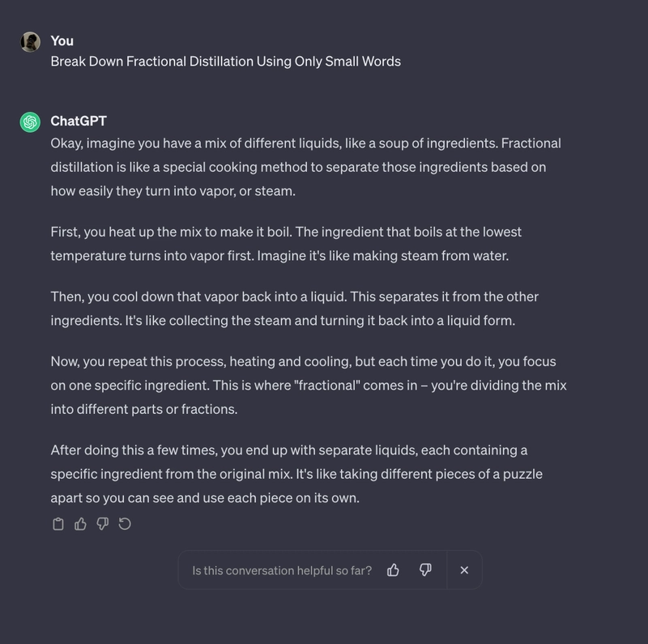648x644 pixels.
Task: Click the user profile avatar
Action: (x=30, y=42)
